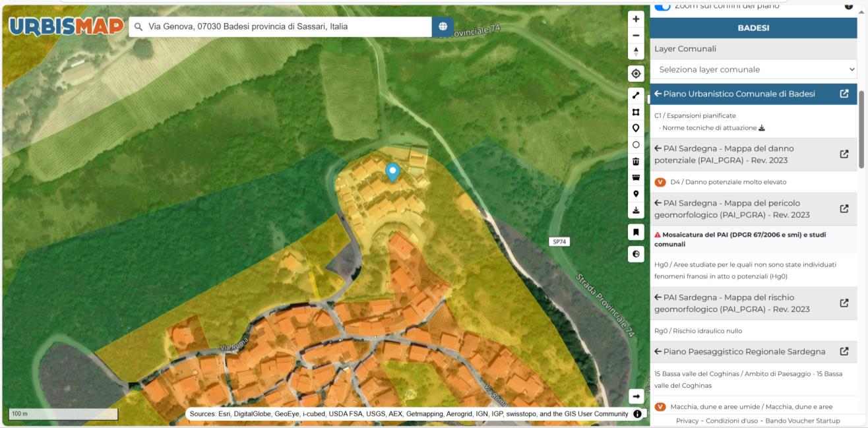Locate my current position on map
Screen dimensions: 868x428
[636, 73]
